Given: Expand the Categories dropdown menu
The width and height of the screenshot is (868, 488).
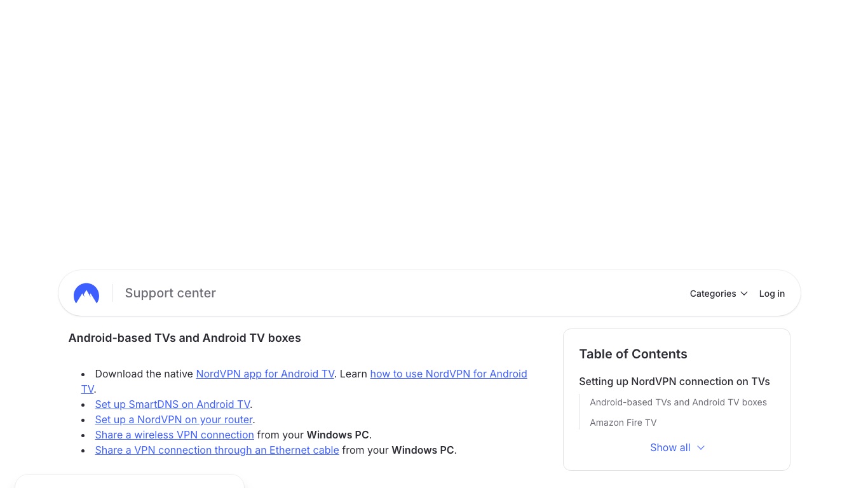Looking at the screenshot, I should click(x=719, y=294).
